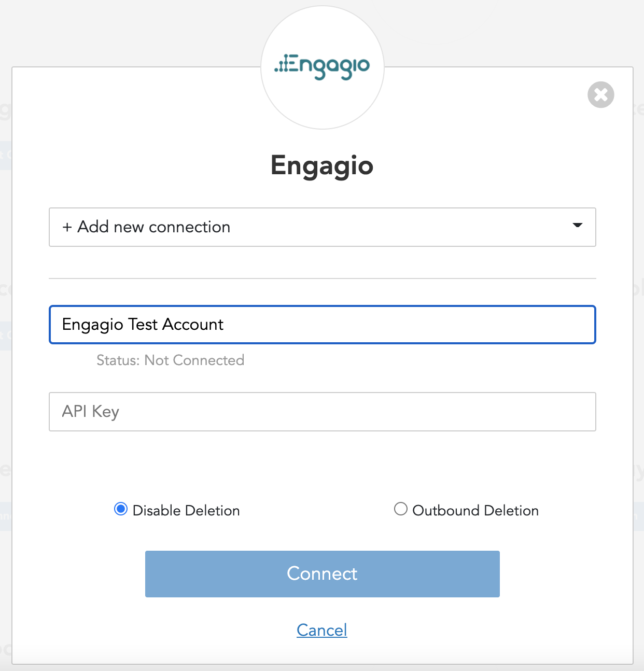The height and width of the screenshot is (671, 644).
Task: Click the Status: Not Connected text
Action: 170,360
